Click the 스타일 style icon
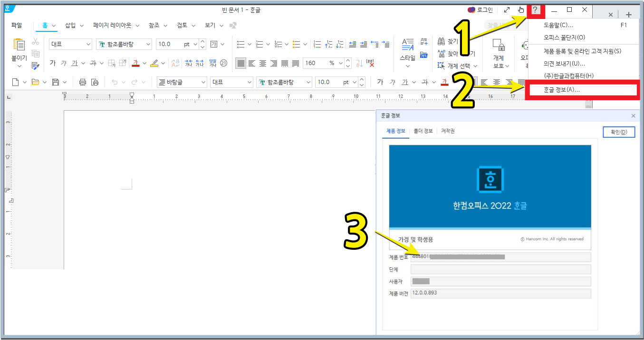Image resolution: width=644 pixels, height=340 pixels. coord(408,45)
